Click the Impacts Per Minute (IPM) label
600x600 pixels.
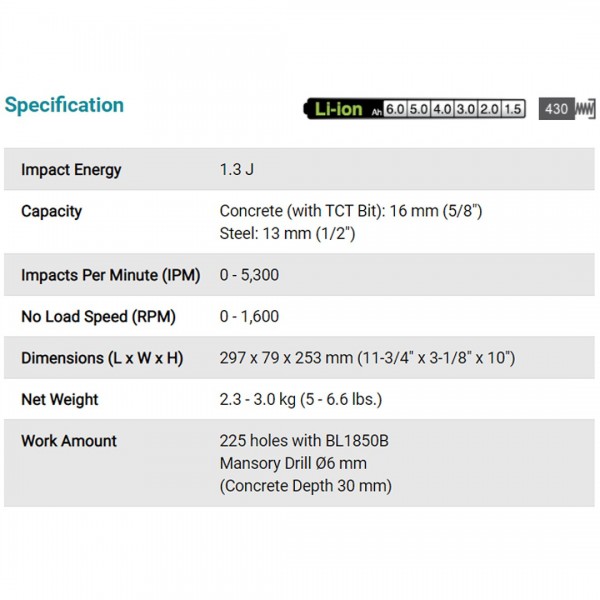[x=111, y=275]
